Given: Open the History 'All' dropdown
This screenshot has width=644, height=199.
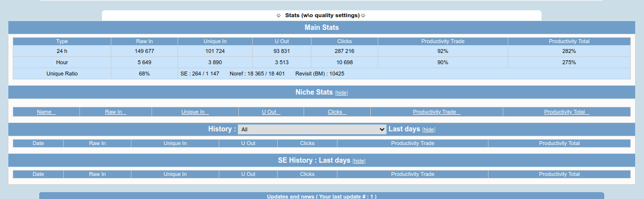Looking at the screenshot, I should click(312, 129).
